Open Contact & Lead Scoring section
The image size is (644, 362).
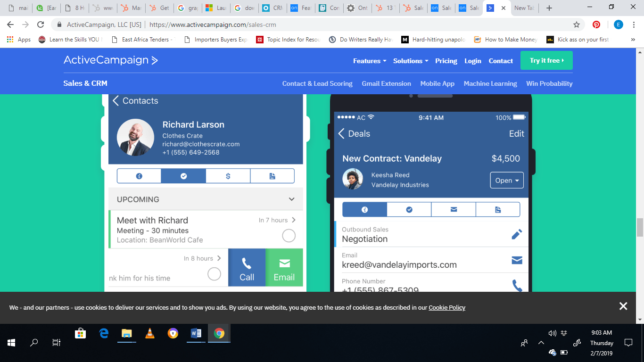click(317, 83)
